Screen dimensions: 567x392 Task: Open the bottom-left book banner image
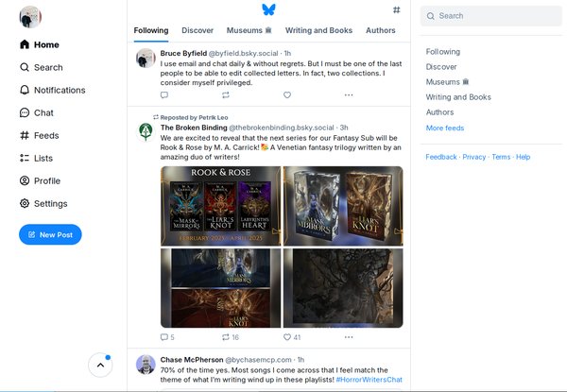point(220,288)
